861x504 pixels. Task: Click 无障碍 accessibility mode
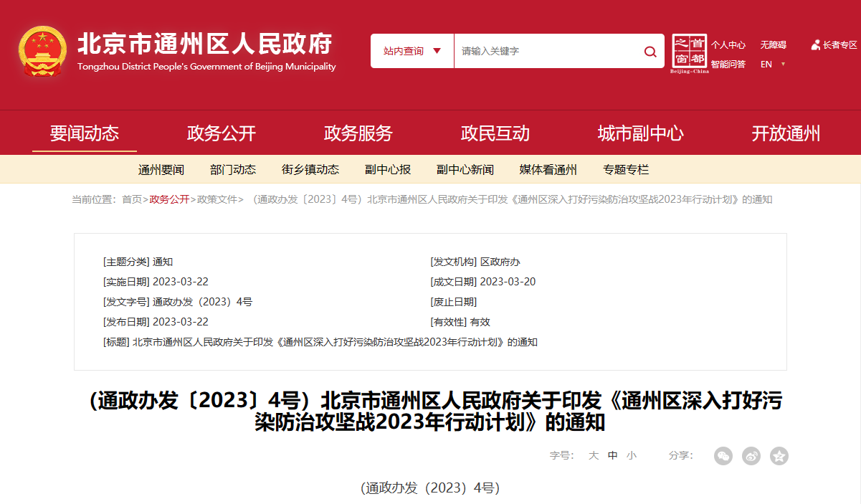774,44
